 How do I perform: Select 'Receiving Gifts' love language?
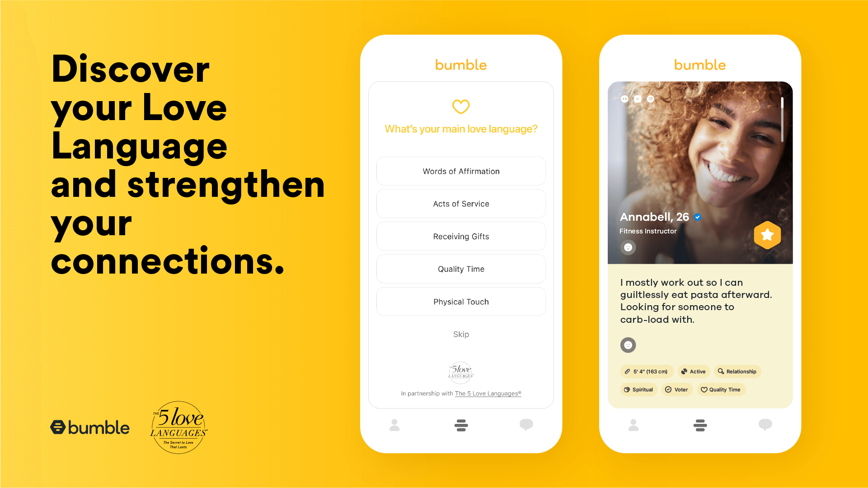pos(461,237)
